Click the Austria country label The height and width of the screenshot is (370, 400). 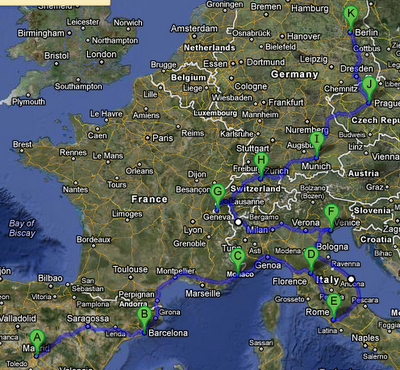[x=363, y=173]
